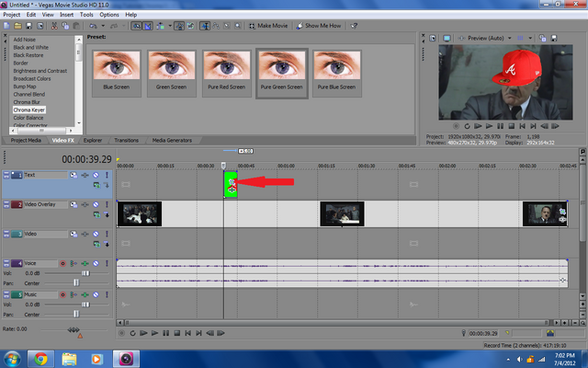588x368 pixels.
Task: Create a new project with toolbar icon
Action: [x=6, y=26]
